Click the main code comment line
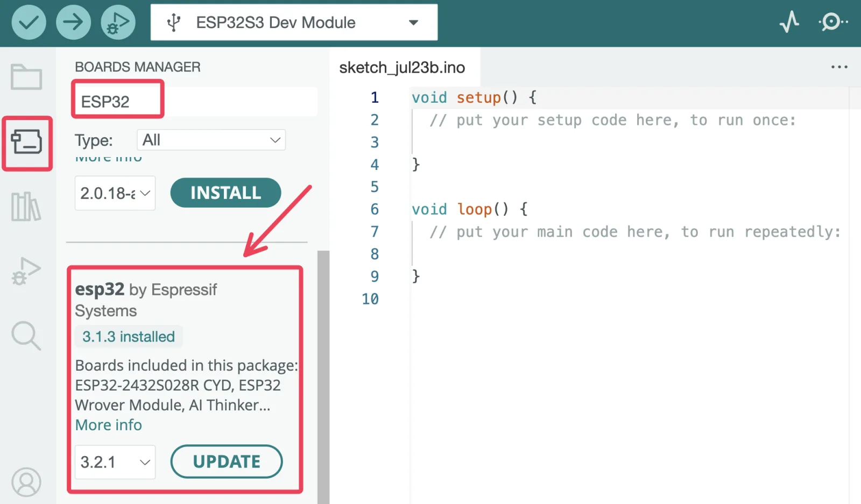The image size is (861, 504). pyautogui.click(x=635, y=232)
